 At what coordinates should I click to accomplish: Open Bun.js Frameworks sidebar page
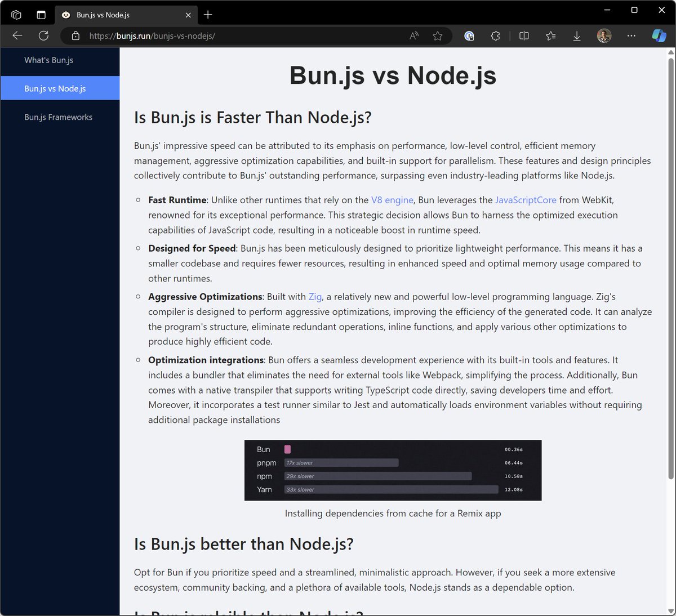pos(60,117)
